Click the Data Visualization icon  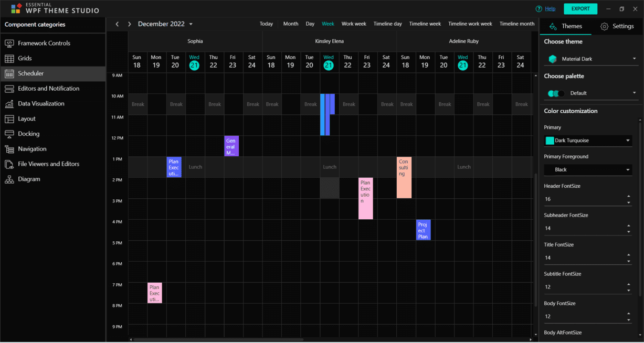click(x=9, y=103)
